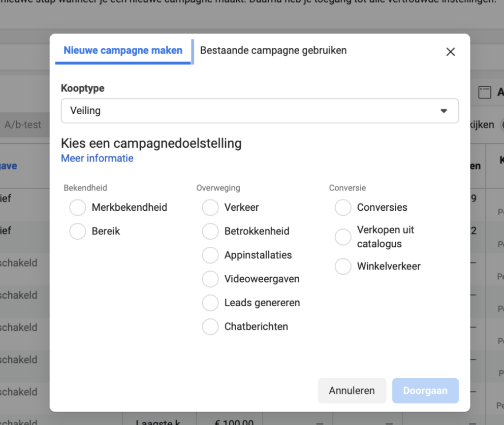Select the Betrokkenheid objective
The width and height of the screenshot is (504, 425).
coord(210,231)
